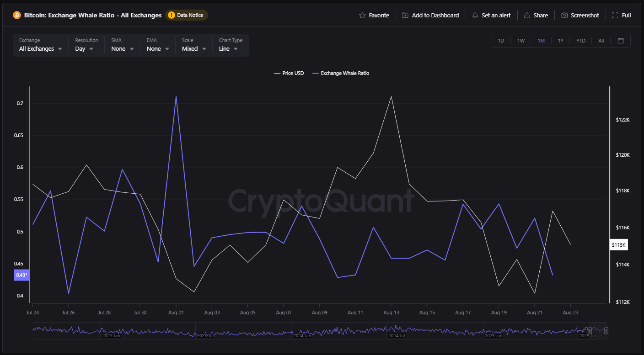Open the Scale dropdown set to Mixed

194,45
